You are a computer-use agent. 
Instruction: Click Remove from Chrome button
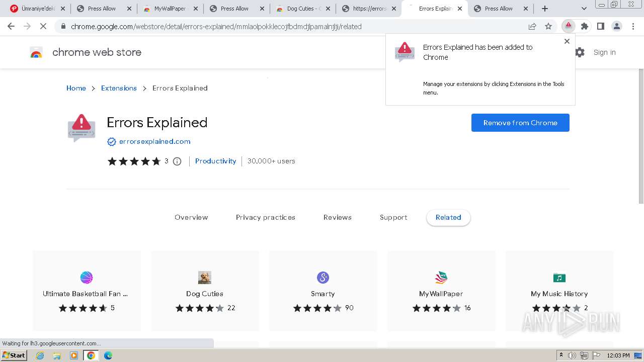click(x=520, y=123)
